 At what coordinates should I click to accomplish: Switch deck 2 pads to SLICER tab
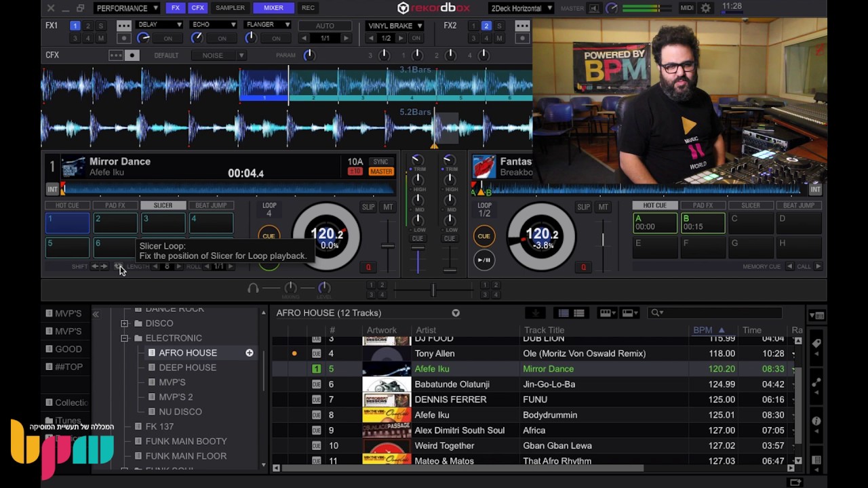point(751,205)
